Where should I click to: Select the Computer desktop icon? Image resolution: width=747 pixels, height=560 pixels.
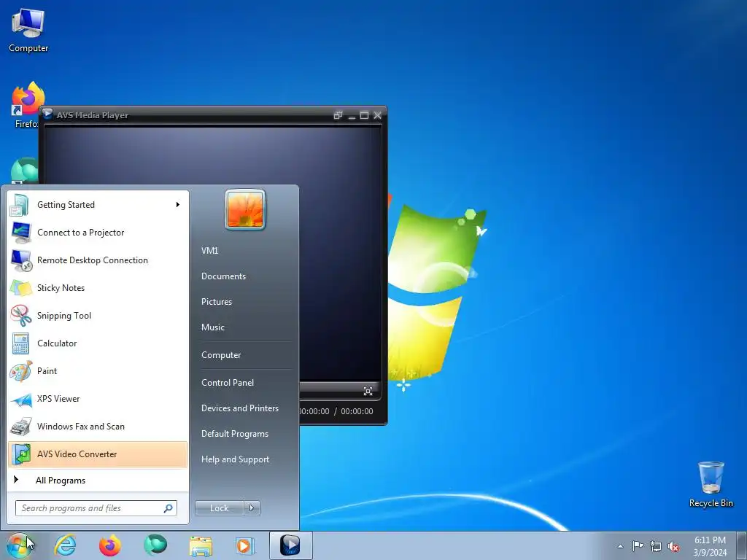28,30
